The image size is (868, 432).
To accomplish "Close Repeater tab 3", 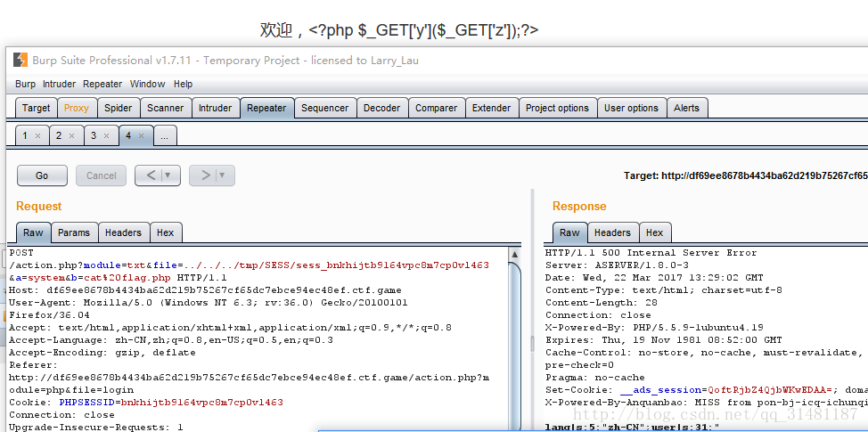I will pos(106,135).
